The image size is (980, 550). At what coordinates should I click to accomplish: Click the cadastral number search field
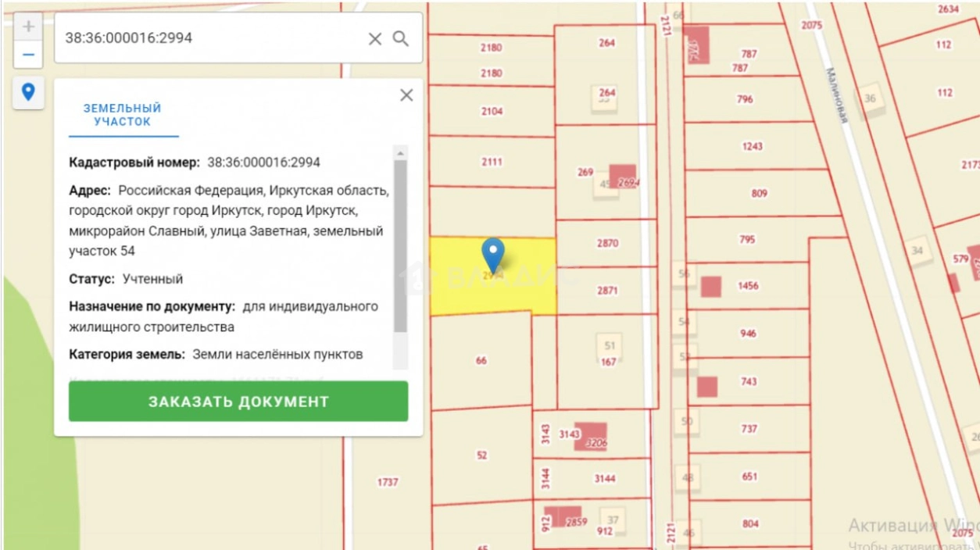click(211, 38)
